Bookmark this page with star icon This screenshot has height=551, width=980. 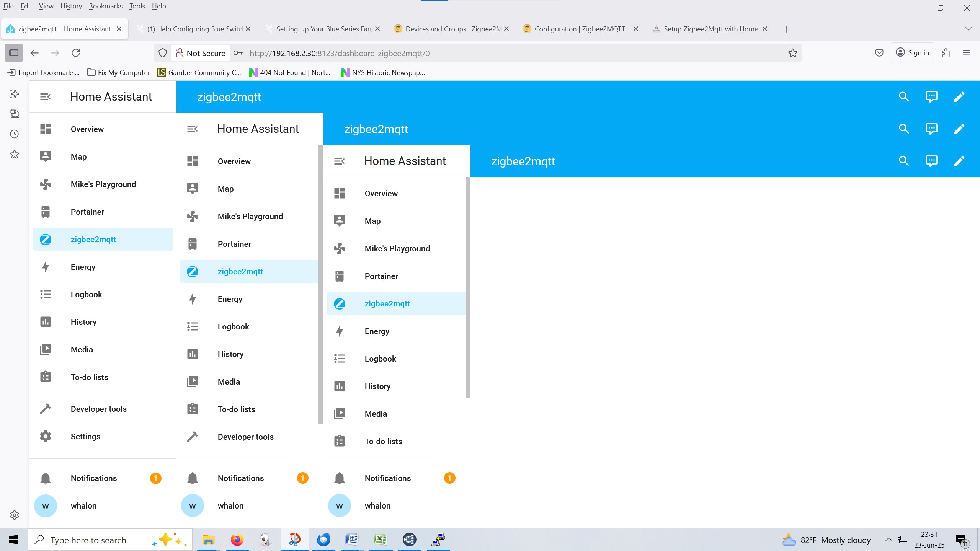[x=793, y=53]
